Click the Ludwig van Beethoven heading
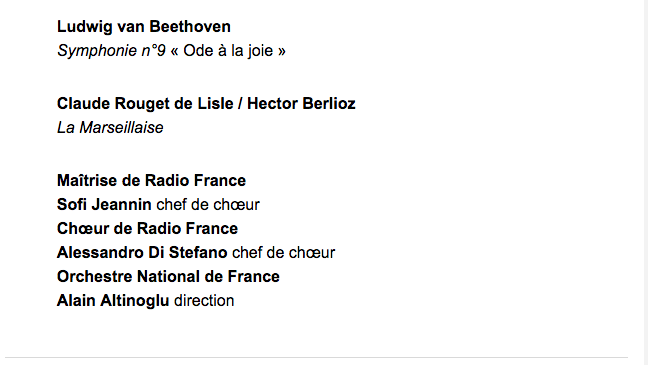The image size is (648, 365). [144, 27]
